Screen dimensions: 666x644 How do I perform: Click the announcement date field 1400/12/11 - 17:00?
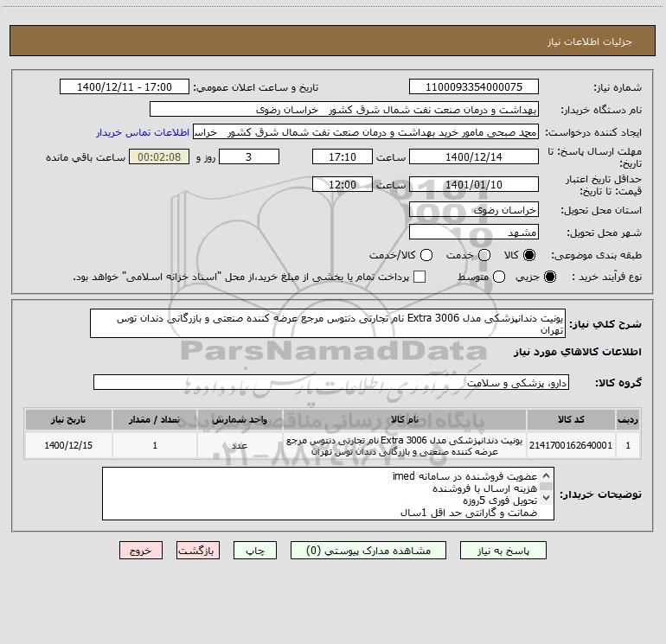[125, 86]
